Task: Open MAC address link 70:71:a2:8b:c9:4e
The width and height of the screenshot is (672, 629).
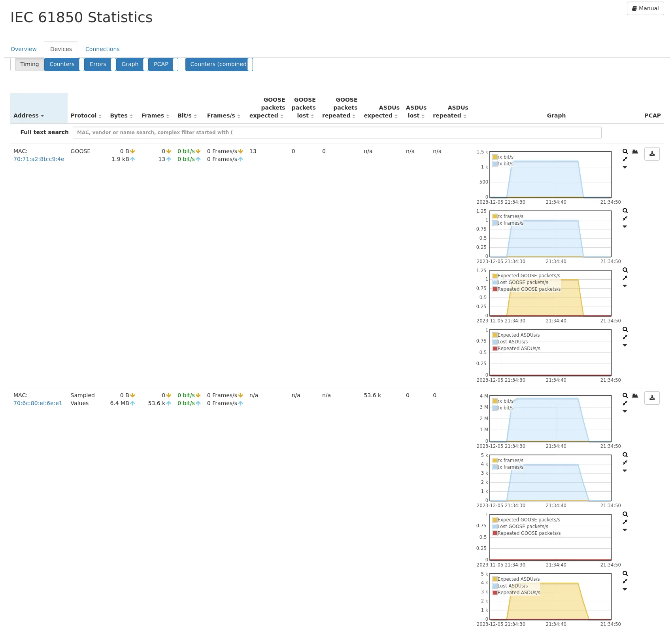Action: [39, 159]
